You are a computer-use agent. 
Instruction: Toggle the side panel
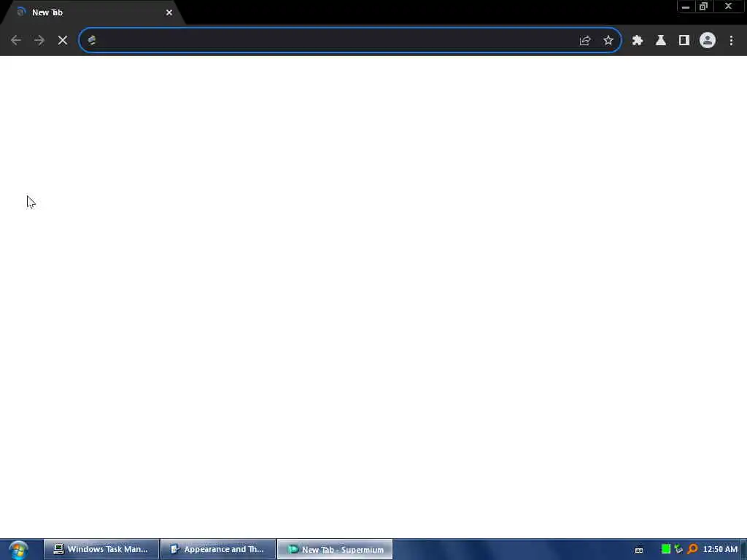click(x=684, y=41)
